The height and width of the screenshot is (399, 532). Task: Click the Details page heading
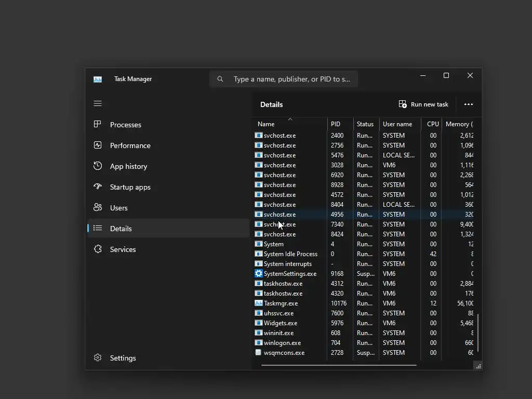[271, 104]
